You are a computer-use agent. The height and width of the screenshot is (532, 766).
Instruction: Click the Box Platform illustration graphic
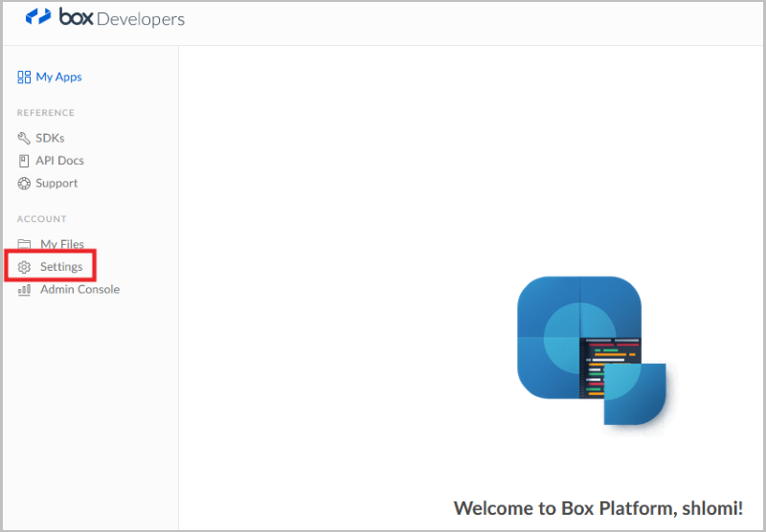(x=592, y=351)
